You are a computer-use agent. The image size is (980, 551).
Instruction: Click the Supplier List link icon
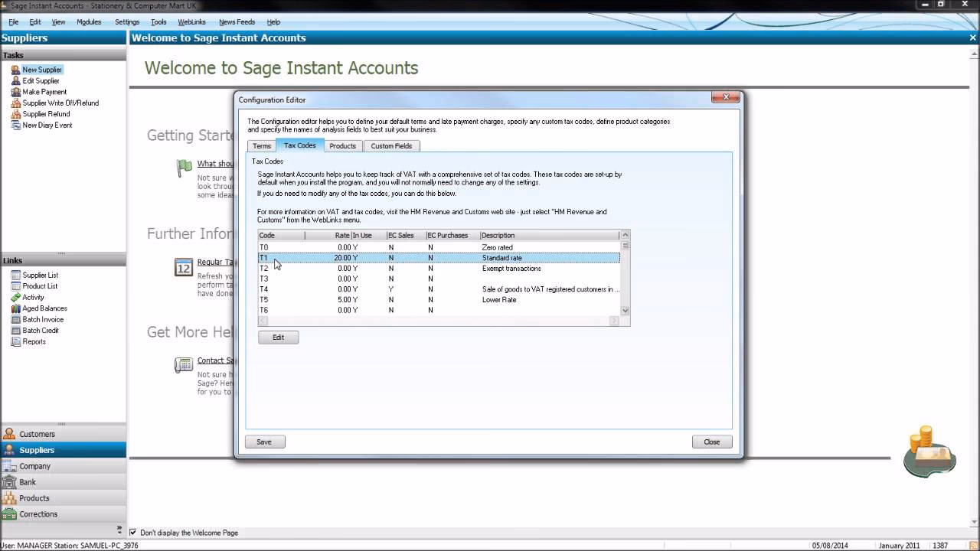pyautogui.click(x=15, y=275)
